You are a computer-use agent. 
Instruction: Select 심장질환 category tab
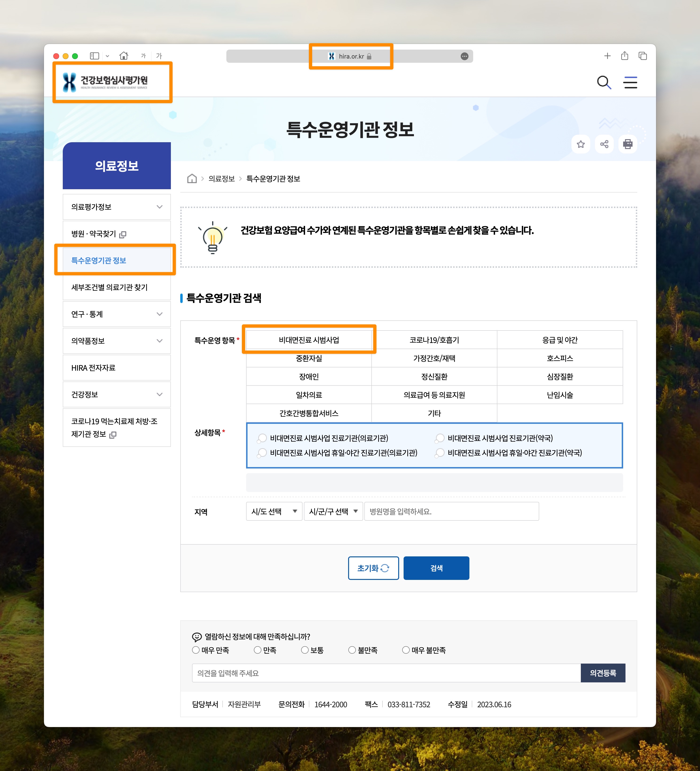pos(560,376)
